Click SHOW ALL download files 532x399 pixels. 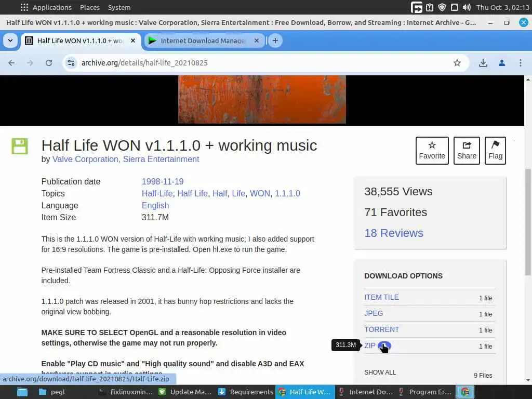point(380,373)
